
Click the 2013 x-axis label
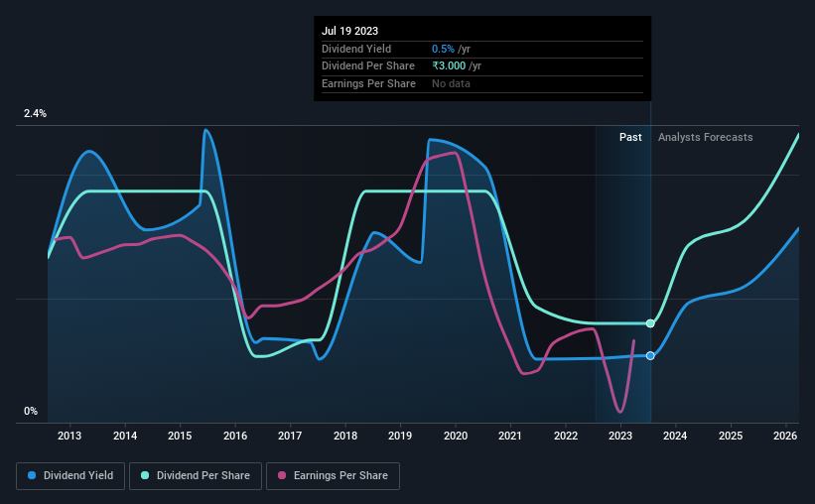[69, 436]
